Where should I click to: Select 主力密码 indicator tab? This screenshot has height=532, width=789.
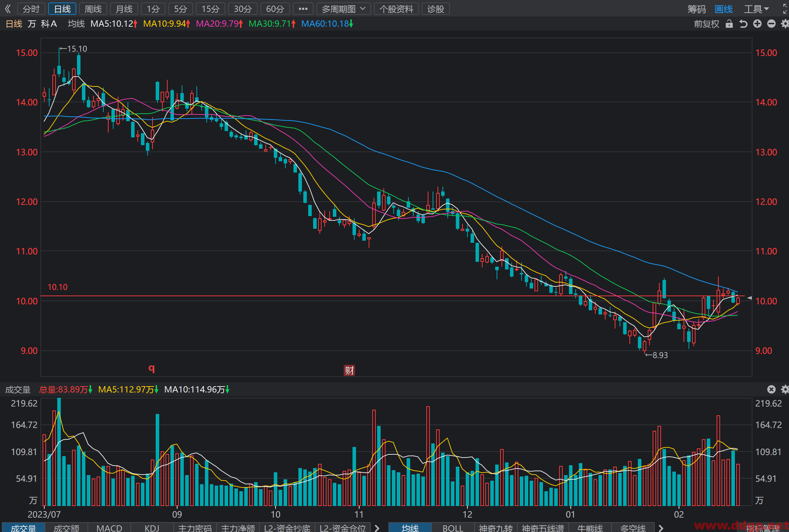tap(195, 528)
